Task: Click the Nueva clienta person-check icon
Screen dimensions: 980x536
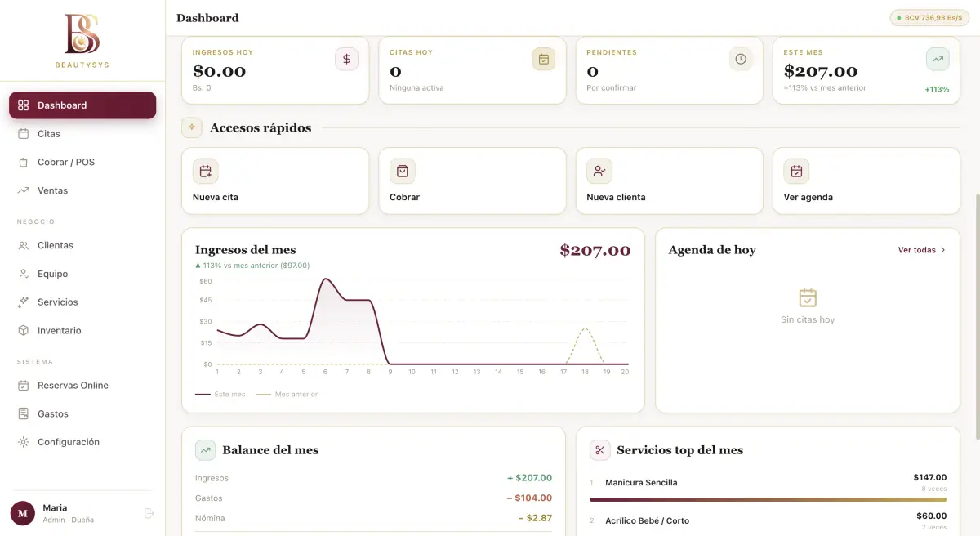Action: pyautogui.click(x=599, y=172)
